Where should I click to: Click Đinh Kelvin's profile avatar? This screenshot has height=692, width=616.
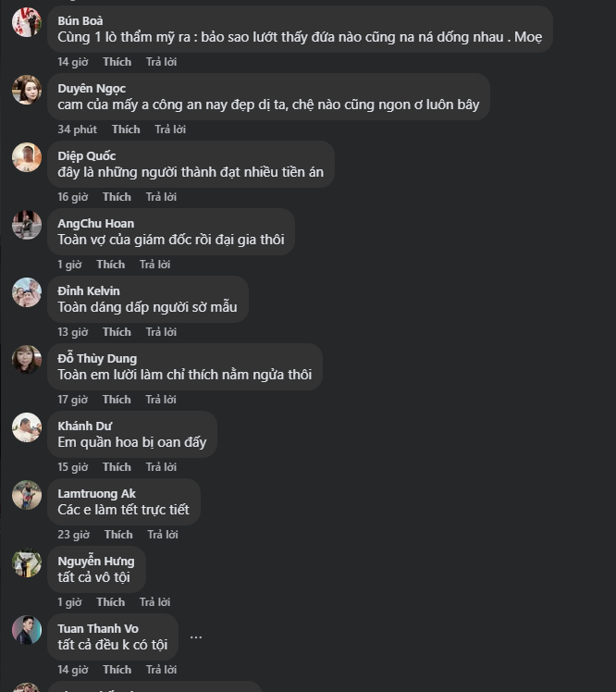(x=27, y=292)
